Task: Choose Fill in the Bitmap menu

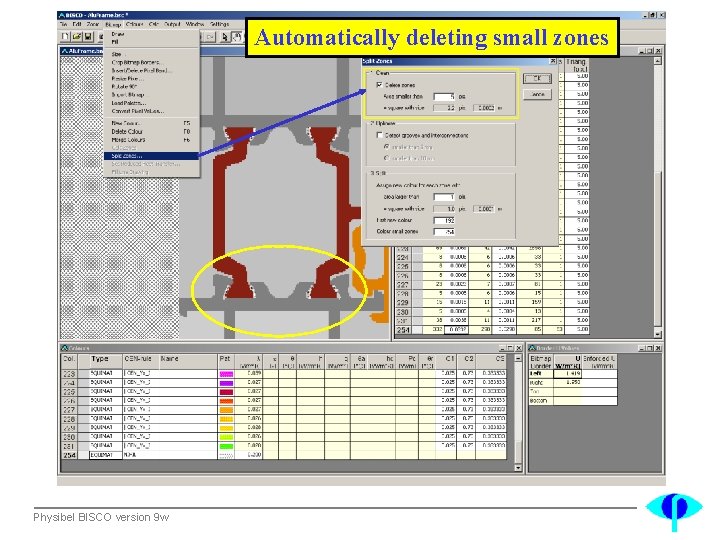Action: [x=152, y=42]
